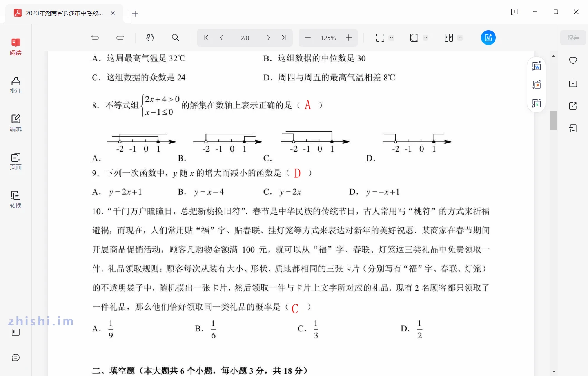588x376 pixels.
Task: Click the red answer D in question 9
Action: point(297,173)
